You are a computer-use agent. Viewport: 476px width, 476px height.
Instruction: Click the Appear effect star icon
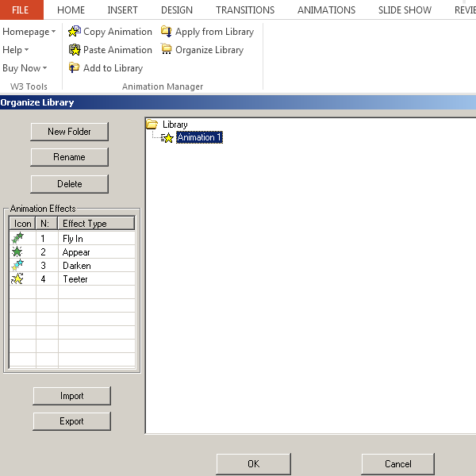pyautogui.click(x=17, y=251)
